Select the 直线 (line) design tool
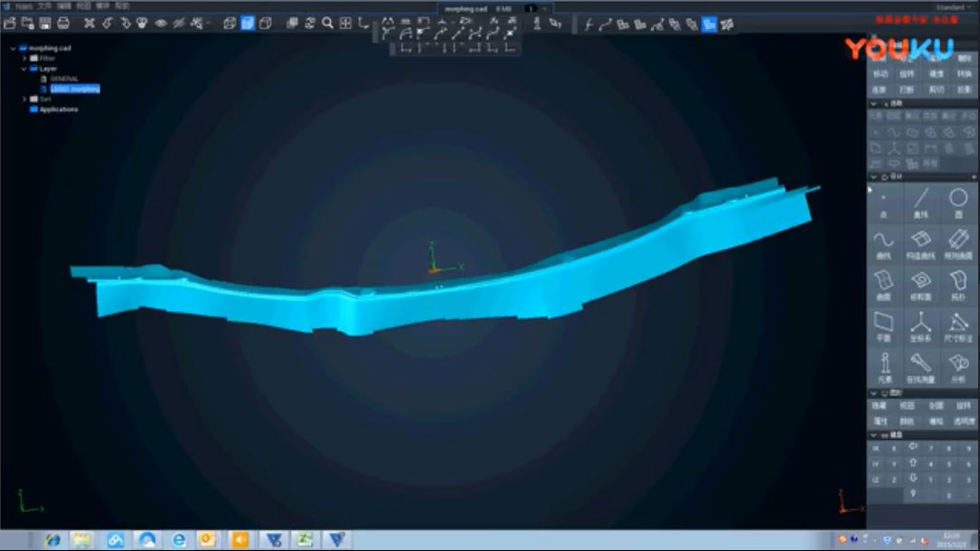This screenshot has width=980, height=551. 920,204
